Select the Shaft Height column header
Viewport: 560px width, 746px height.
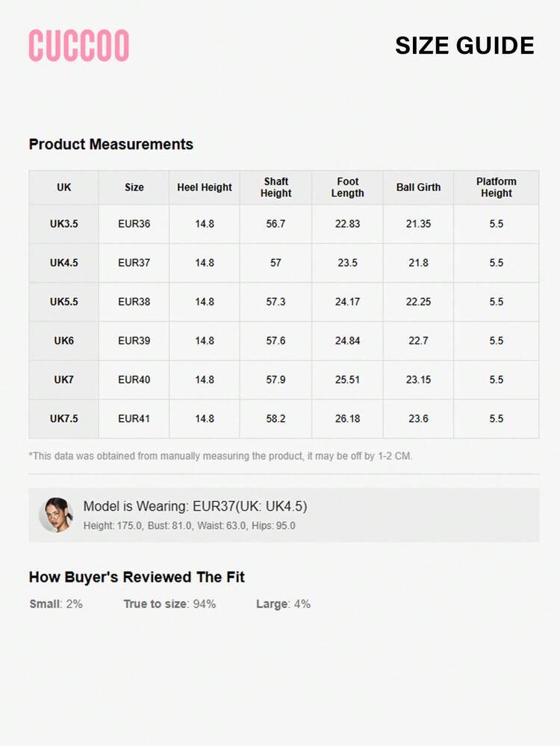click(276, 187)
